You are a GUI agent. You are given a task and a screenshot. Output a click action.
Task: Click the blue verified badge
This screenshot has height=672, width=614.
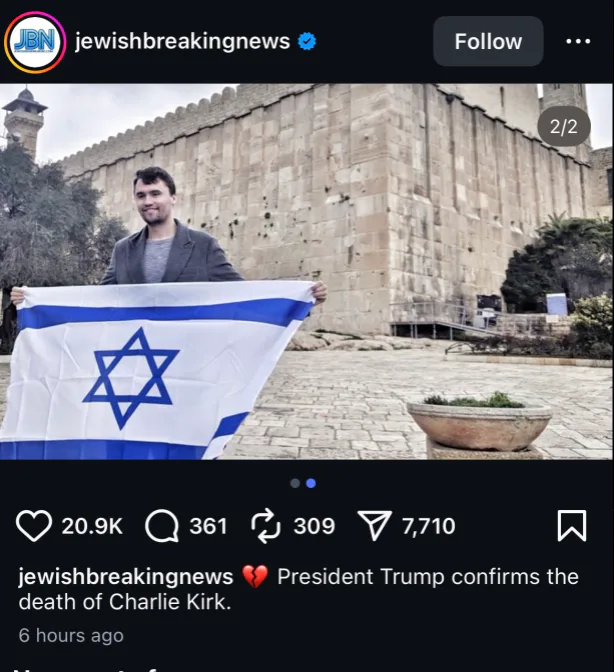[x=307, y=42]
